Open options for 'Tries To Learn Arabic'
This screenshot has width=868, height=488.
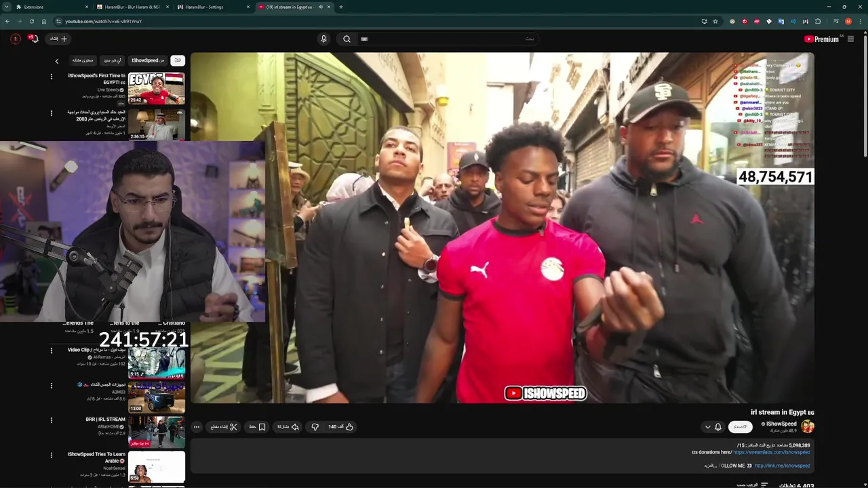point(51,455)
